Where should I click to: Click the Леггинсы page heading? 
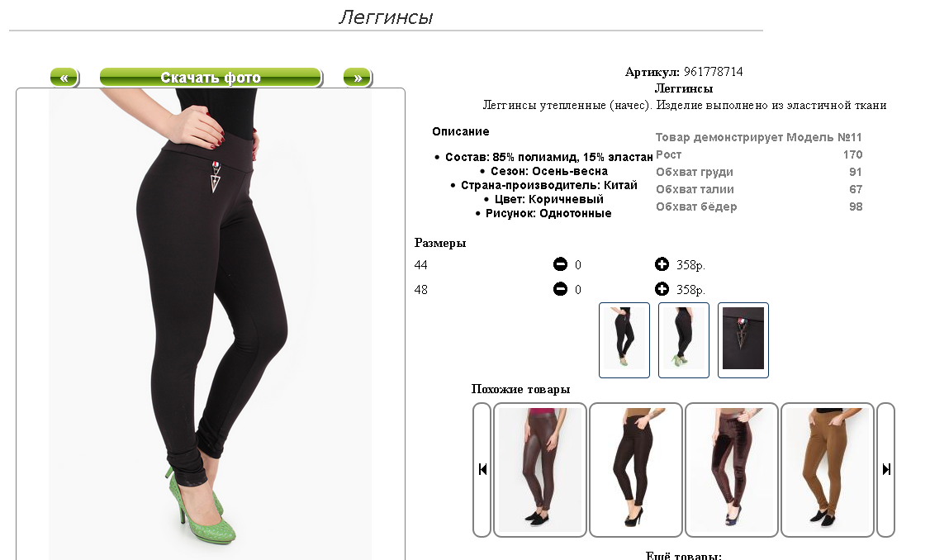[x=386, y=17]
